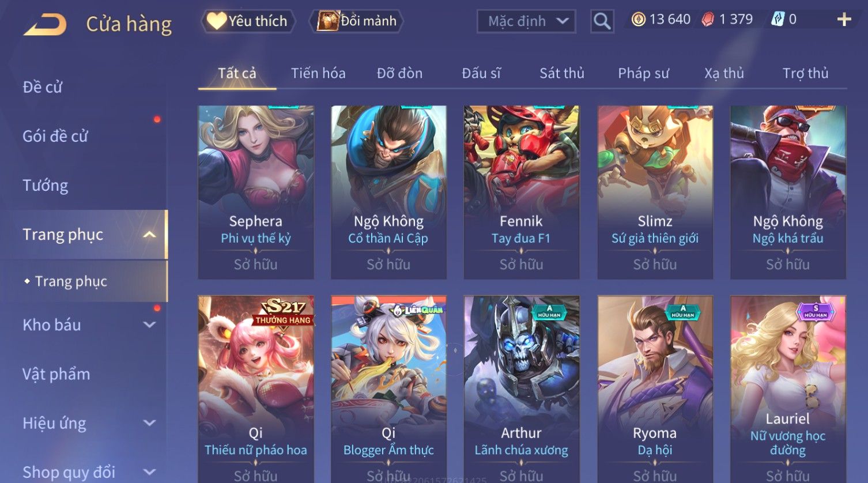Click the back arrow icon
The width and height of the screenshot is (868, 483).
45,25
